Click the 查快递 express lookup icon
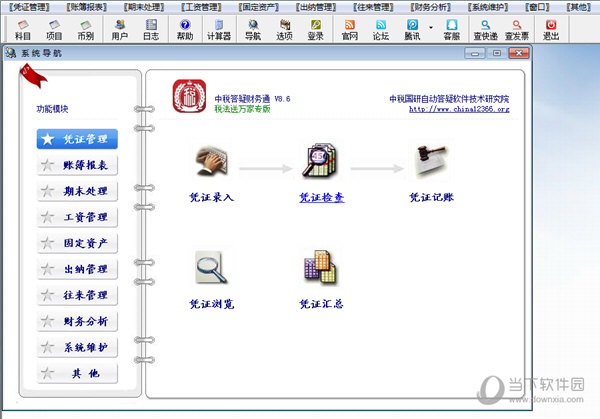600x419 pixels. coord(486,30)
